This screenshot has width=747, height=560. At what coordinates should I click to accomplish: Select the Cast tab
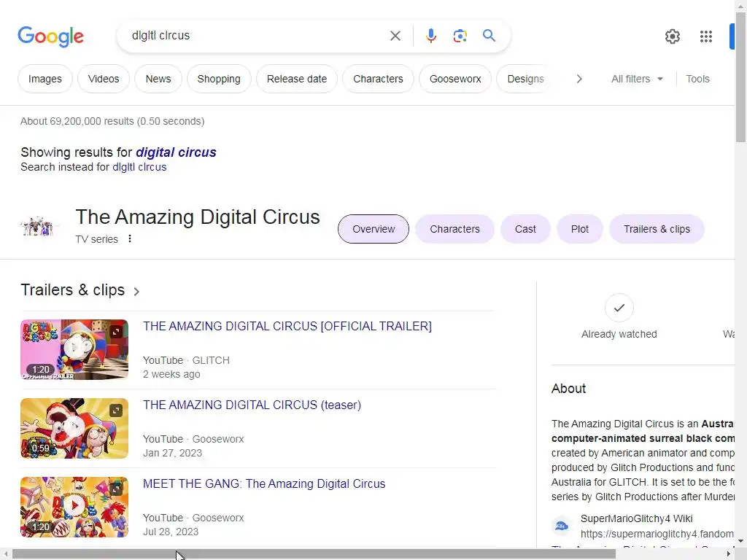click(x=525, y=229)
